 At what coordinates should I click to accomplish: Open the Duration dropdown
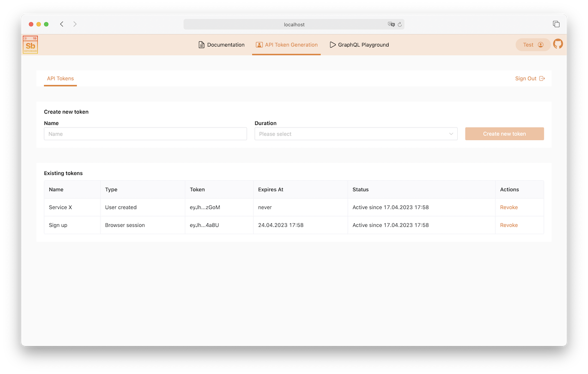356,134
